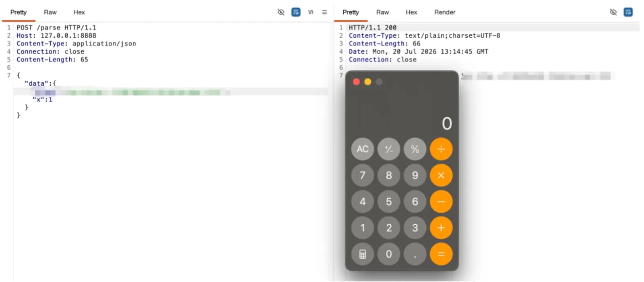Viewport: 644px width, 282px height.
Task: Open Calculator mode switcher icon key
Action: (x=363, y=254)
